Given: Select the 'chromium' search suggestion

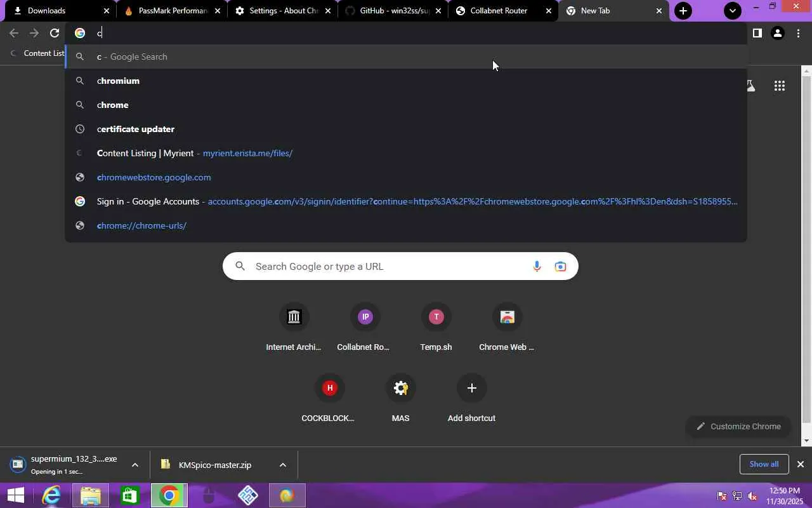Looking at the screenshot, I should (406, 81).
